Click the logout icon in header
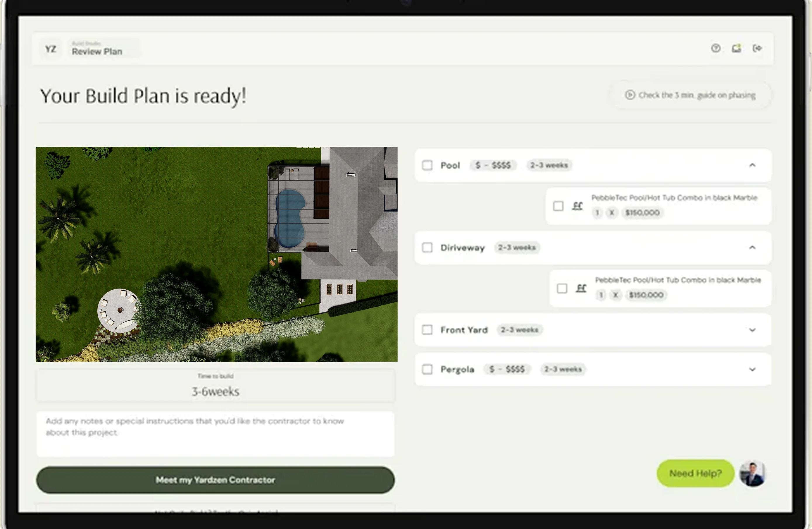This screenshot has height=529, width=812. (757, 49)
